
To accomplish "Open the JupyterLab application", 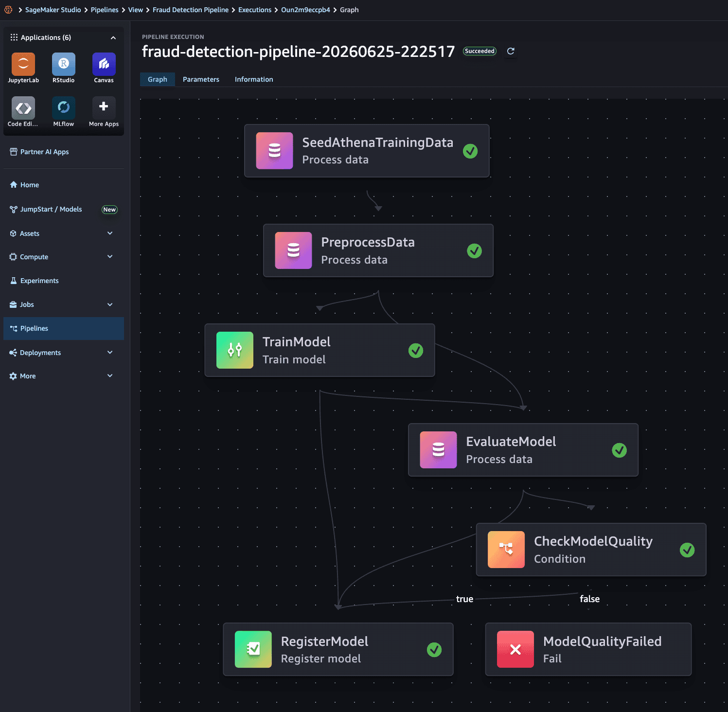I will [23, 64].
